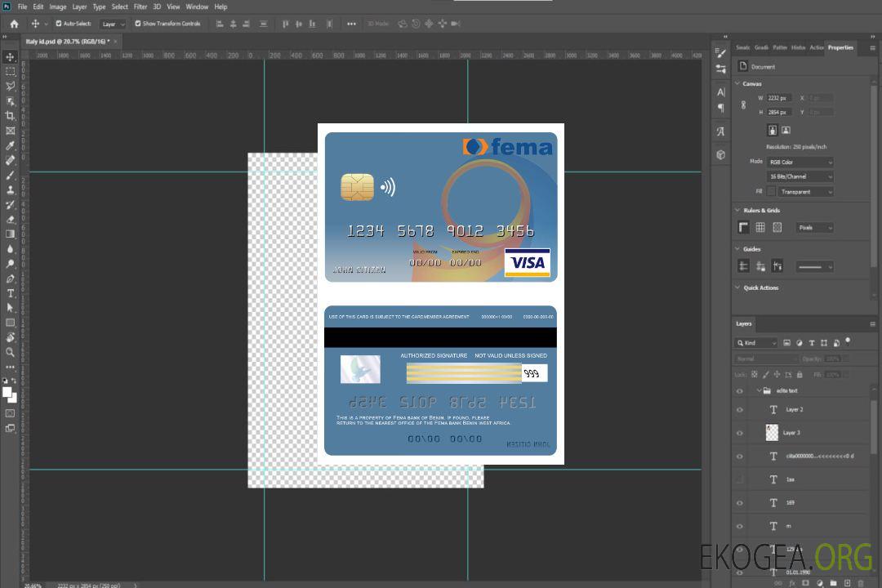
Task: Open the Auto-Select Layer dropdown
Action: (x=113, y=24)
